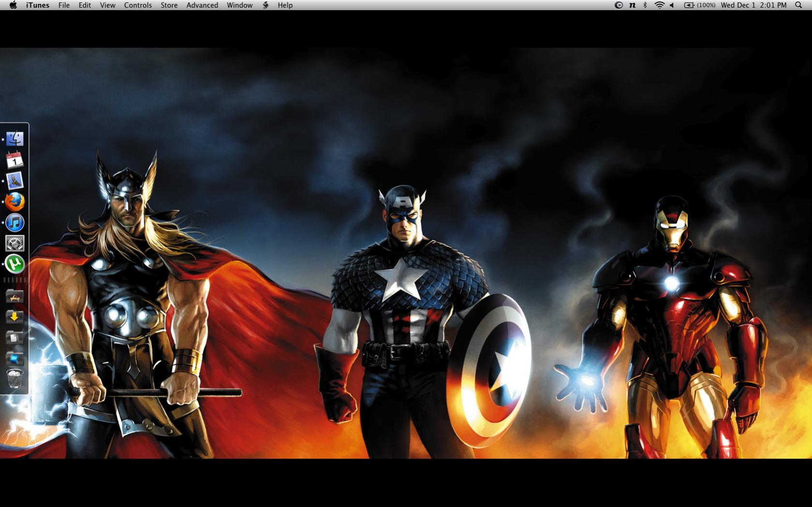
Task: Open Finder from the dock
Action: pos(15,139)
